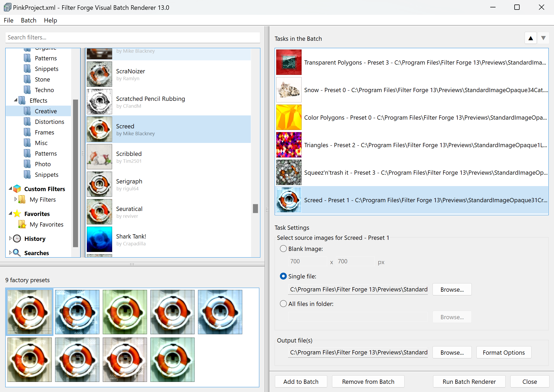Select the Shark Tank! filter thumbnail
The width and height of the screenshot is (554, 392).
point(99,239)
